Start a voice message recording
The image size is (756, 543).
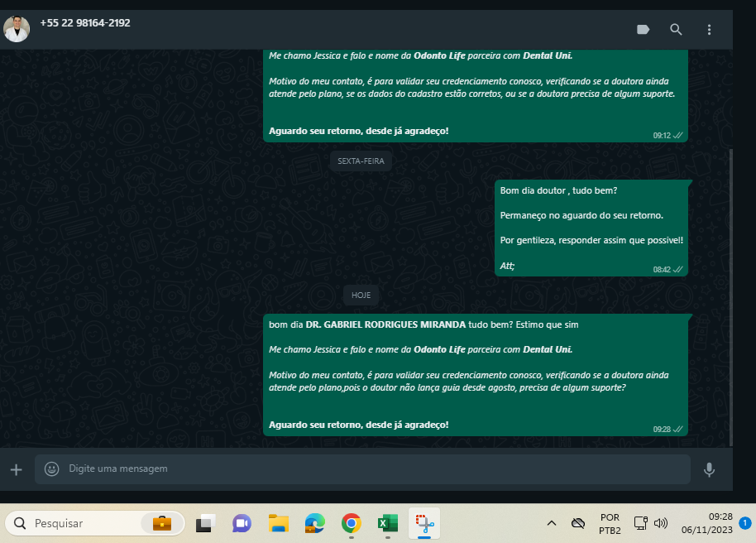[x=709, y=469]
